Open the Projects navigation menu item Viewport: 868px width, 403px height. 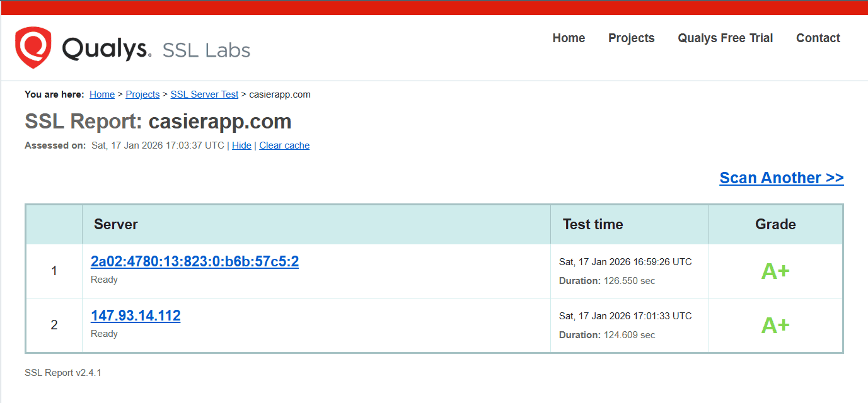631,38
